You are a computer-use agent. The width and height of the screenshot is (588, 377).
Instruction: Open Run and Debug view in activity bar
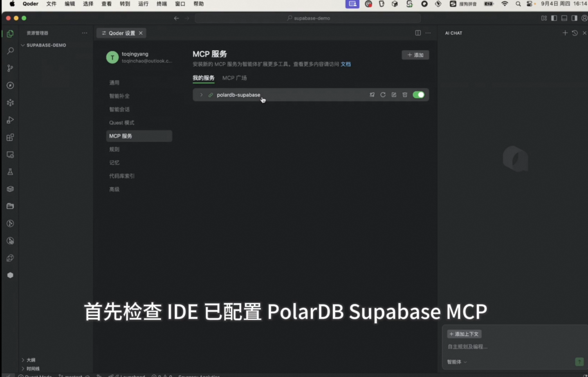pos(10,120)
